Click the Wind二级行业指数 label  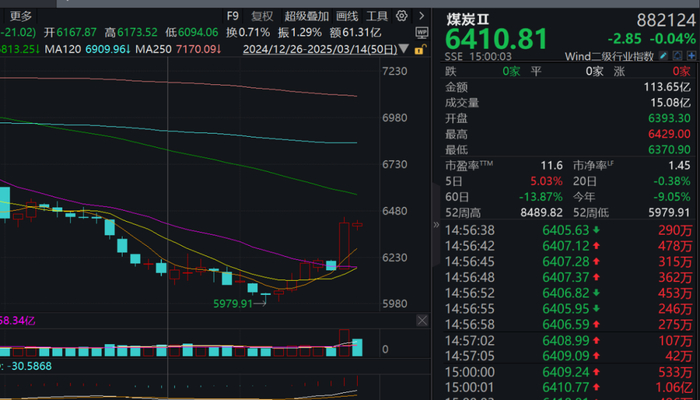point(609,56)
